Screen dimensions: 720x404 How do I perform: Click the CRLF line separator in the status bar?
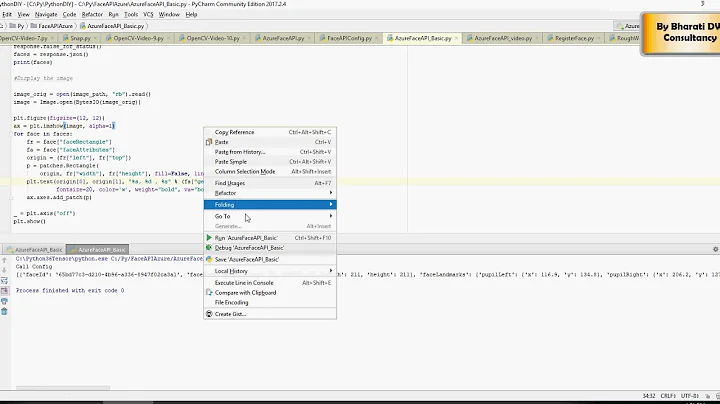(668, 396)
